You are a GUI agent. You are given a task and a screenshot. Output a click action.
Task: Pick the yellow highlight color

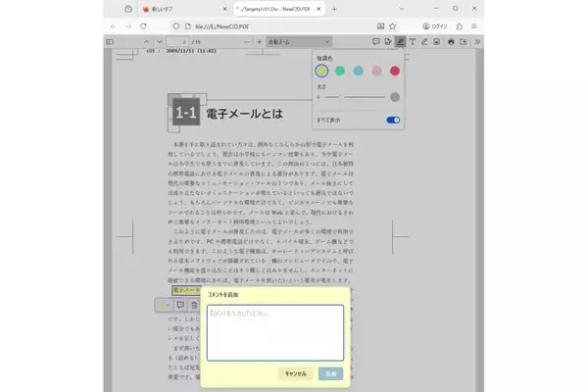coord(321,71)
